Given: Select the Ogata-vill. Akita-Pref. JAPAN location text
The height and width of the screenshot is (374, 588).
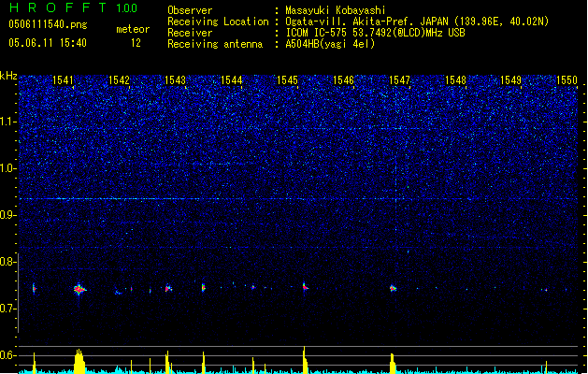Looking at the screenshot, I should (417, 22).
